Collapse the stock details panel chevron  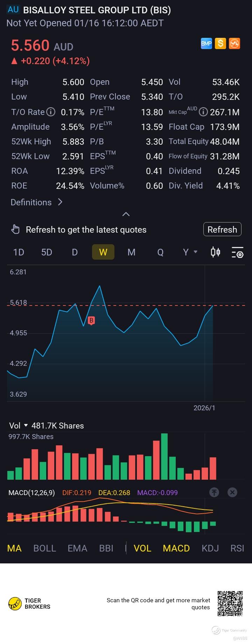click(126, 214)
